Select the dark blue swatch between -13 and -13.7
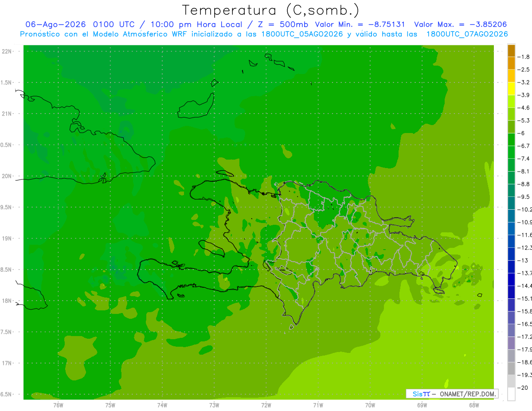 point(511,267)
